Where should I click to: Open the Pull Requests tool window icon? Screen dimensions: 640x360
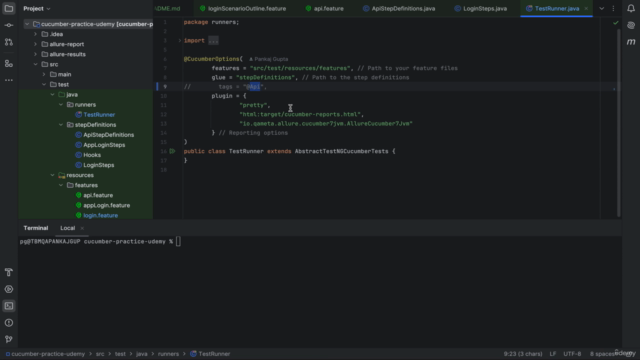click(9, 42)
